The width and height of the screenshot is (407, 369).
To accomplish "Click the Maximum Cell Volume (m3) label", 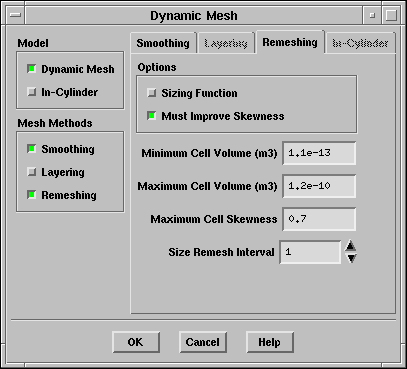I will (x=207, y=186).
